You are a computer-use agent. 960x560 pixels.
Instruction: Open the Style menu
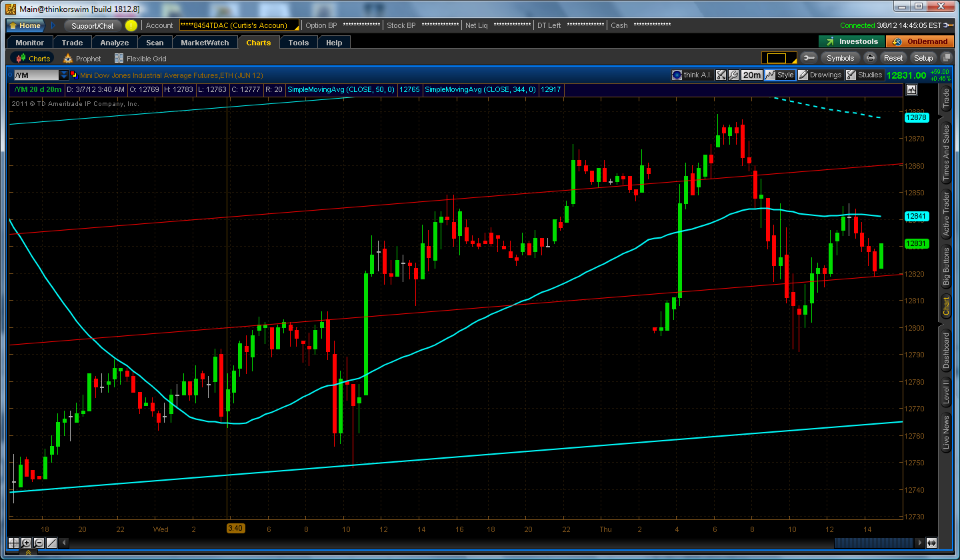[x=780, y=75]
